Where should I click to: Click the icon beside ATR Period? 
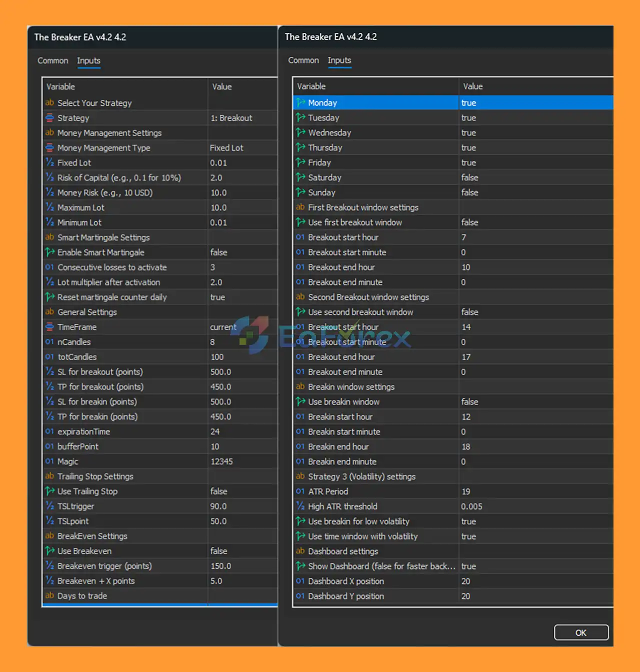click(x=300, y=491)
